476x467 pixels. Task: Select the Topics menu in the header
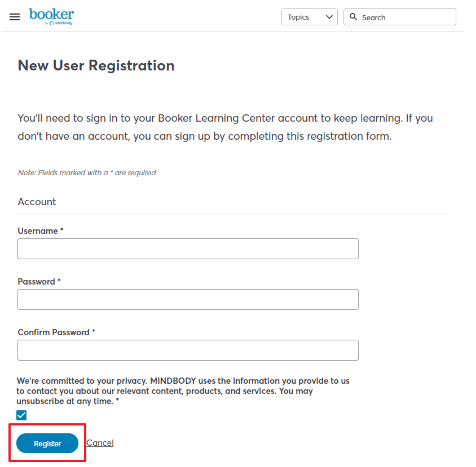(x=309, y=17)
